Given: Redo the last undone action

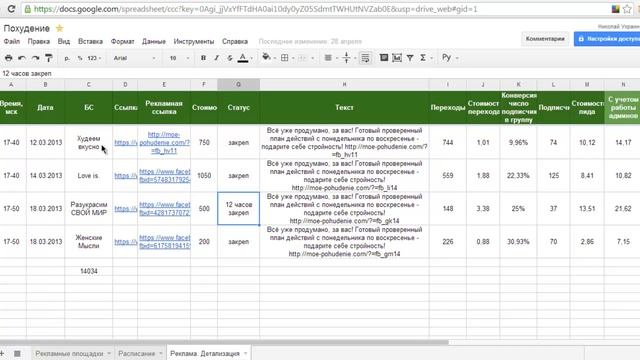Looking at the screenshot, I should coord(36,58).
